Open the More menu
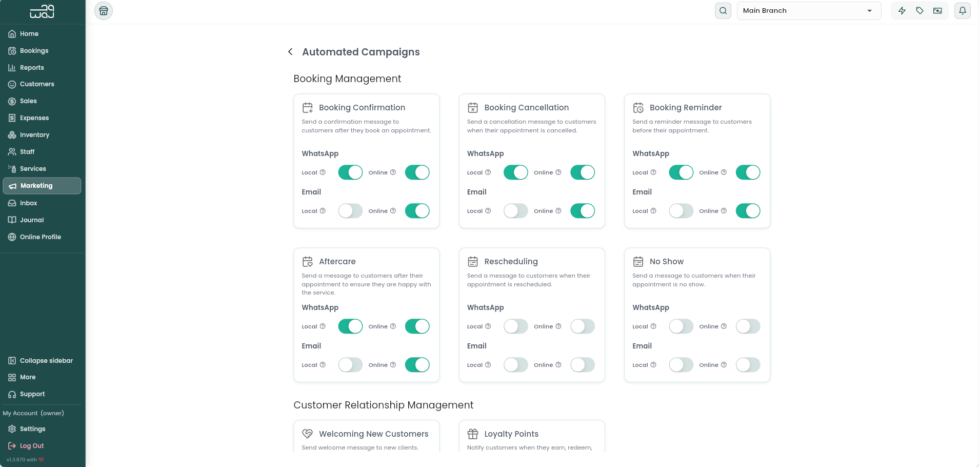 (x=42, y=377)
